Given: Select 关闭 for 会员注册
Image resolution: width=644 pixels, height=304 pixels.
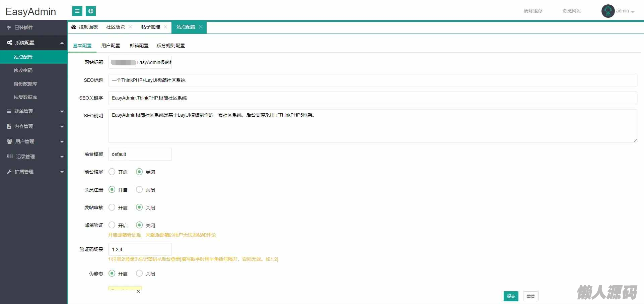Looking at the screenshot, I should click(139, 190).
